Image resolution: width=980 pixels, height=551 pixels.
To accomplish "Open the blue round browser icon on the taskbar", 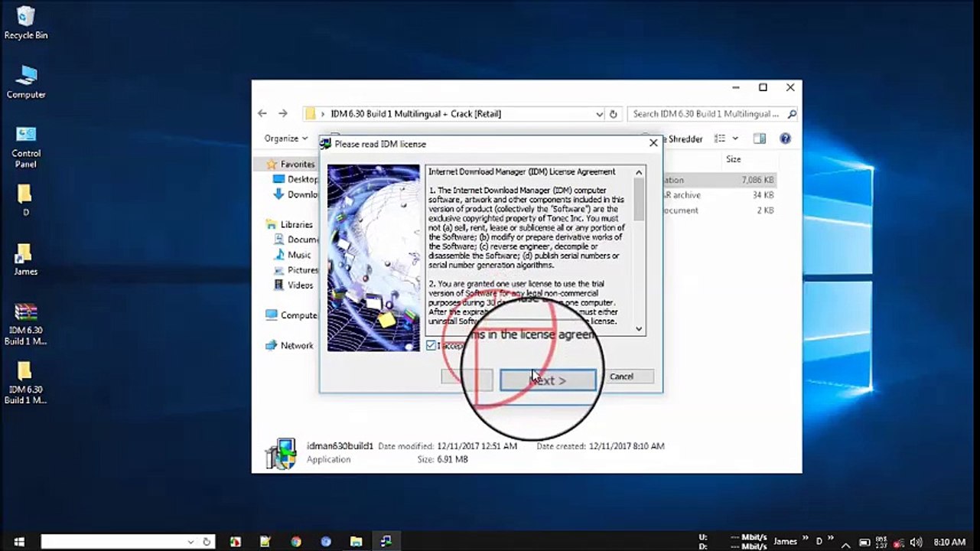I will [326, 542].
